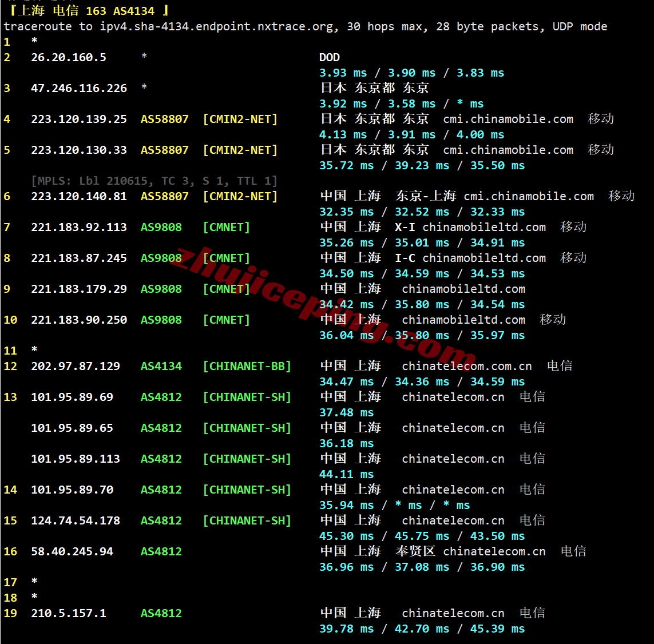Viewport: 654px width, 644px height.
Task: Click the AS4134 label on hop 12
Action: click(161, 367)
